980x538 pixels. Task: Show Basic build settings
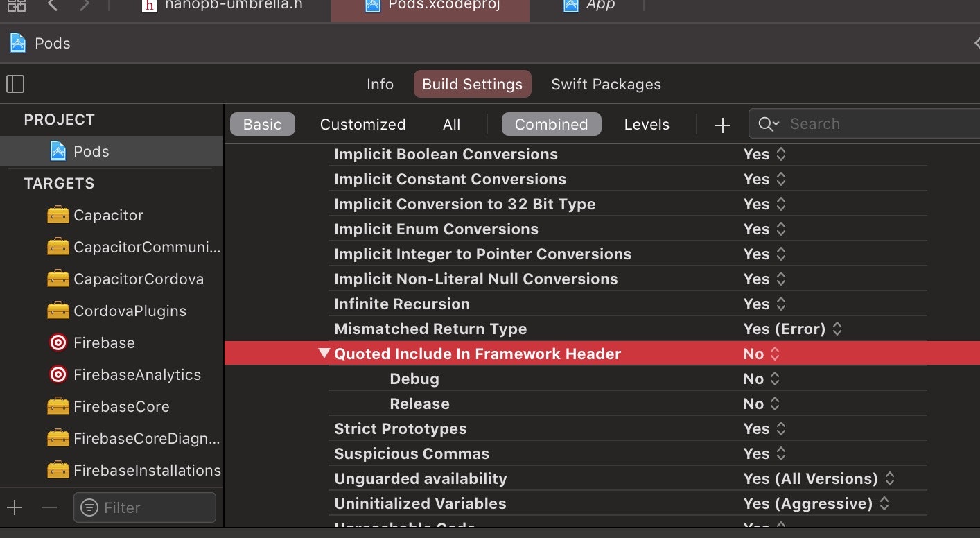263,124
